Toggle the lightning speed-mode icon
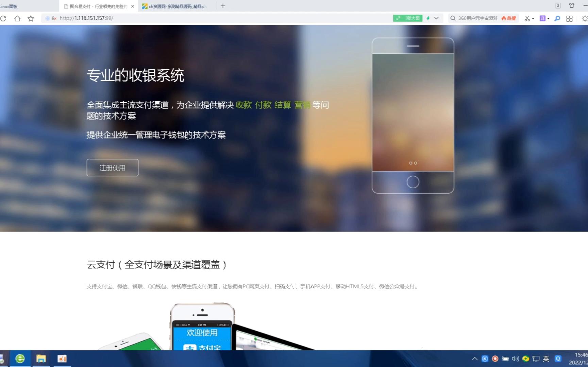Screen dimensions: 588x367 point(428,18)
